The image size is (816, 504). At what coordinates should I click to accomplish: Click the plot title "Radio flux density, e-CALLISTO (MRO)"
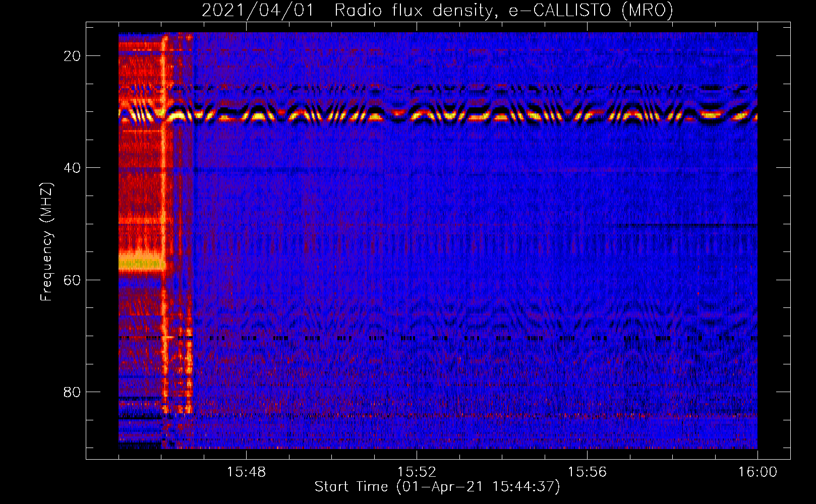tap(503, 10)
